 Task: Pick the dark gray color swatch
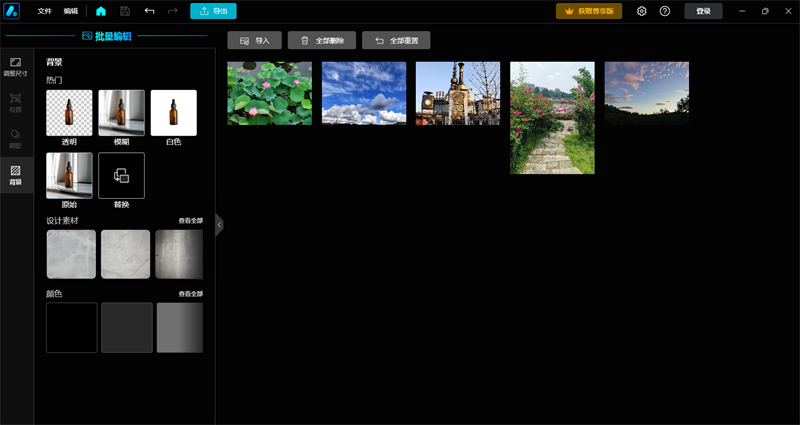(x=127, y=328)
